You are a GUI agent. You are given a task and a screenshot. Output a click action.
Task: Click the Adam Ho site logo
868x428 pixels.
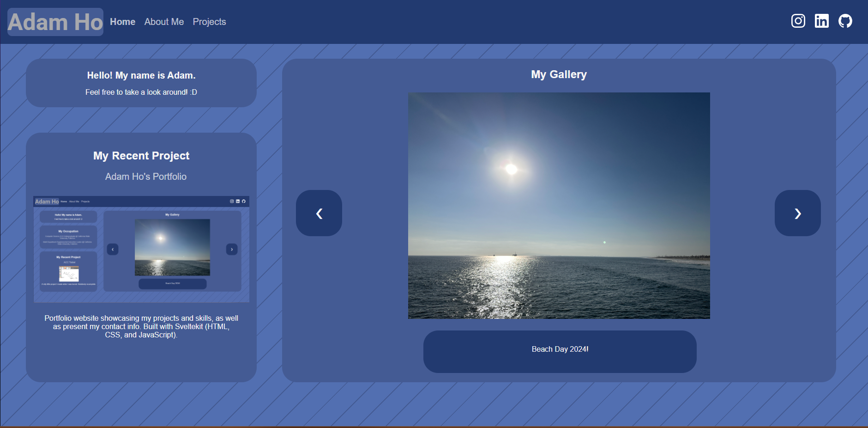(x=55, y=22)
